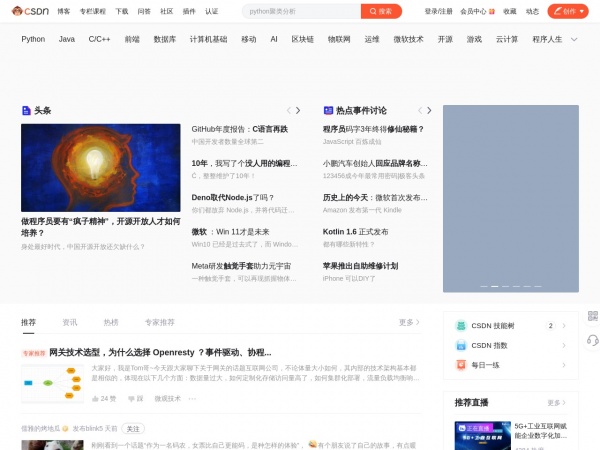Open article GitHub年度报告：C语言再跌
Viewport: 600px width, 450px height.
coord(240,129)
